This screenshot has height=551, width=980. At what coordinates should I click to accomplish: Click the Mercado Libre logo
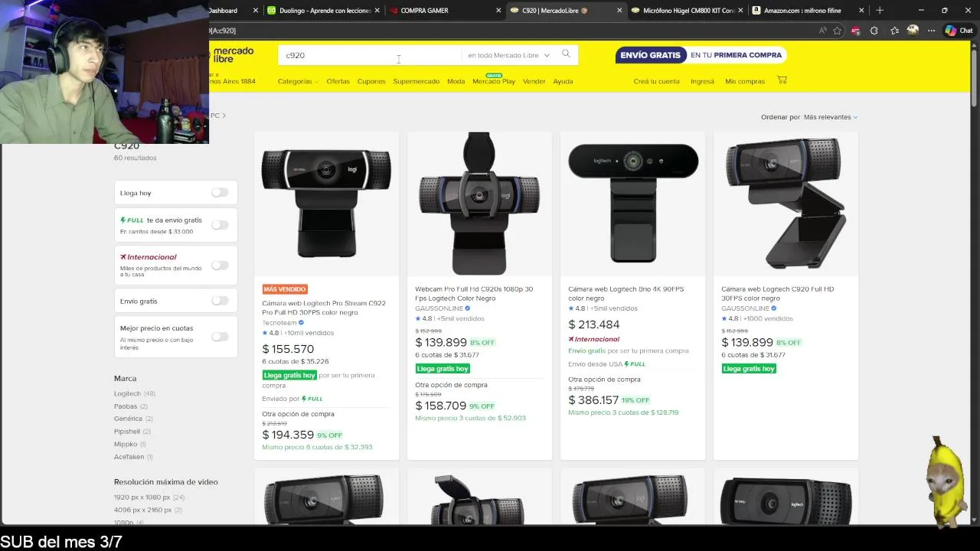(233, 54)
